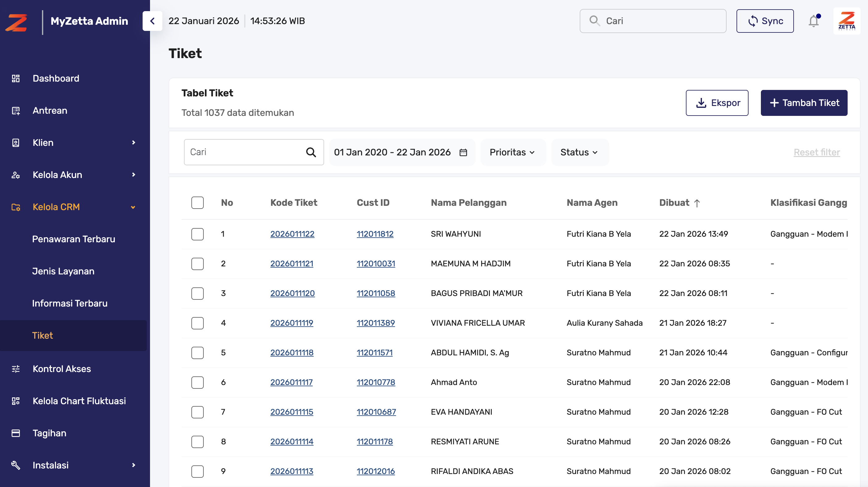Select the checkbox next to EVA HANDAYANI row
This screenshot has width=868, height=487.
point(198,412)
